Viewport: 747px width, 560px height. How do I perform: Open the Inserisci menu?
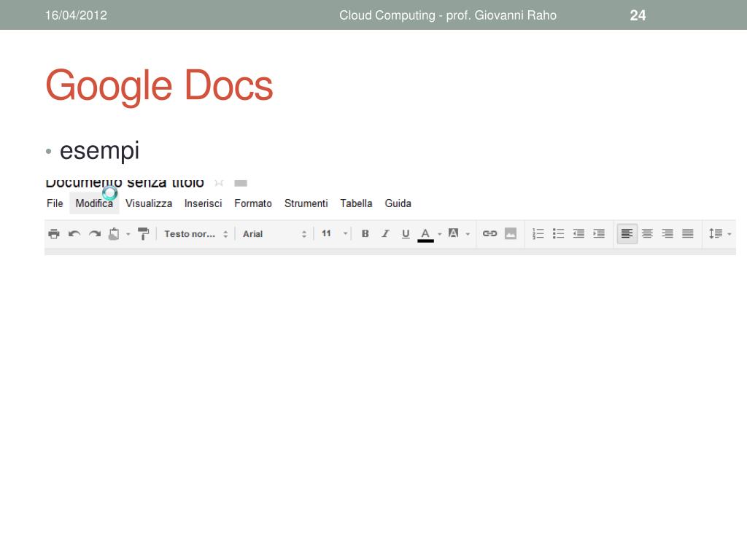(x=203, y=203)
